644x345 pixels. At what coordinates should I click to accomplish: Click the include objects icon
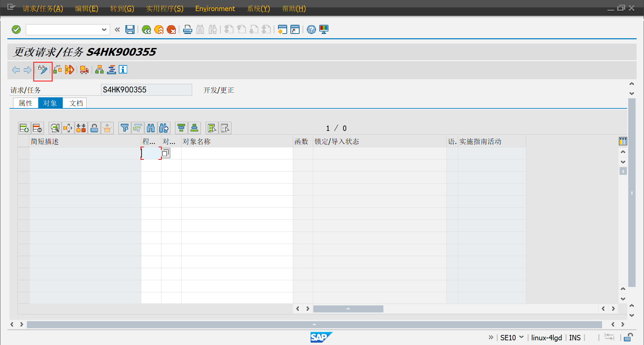[x=58, y=70]
